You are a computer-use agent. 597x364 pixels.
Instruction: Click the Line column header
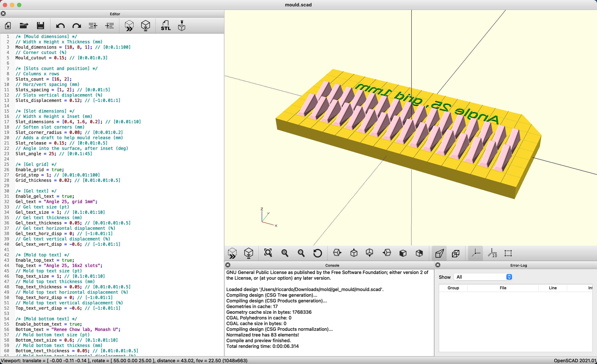pos(553,288)
